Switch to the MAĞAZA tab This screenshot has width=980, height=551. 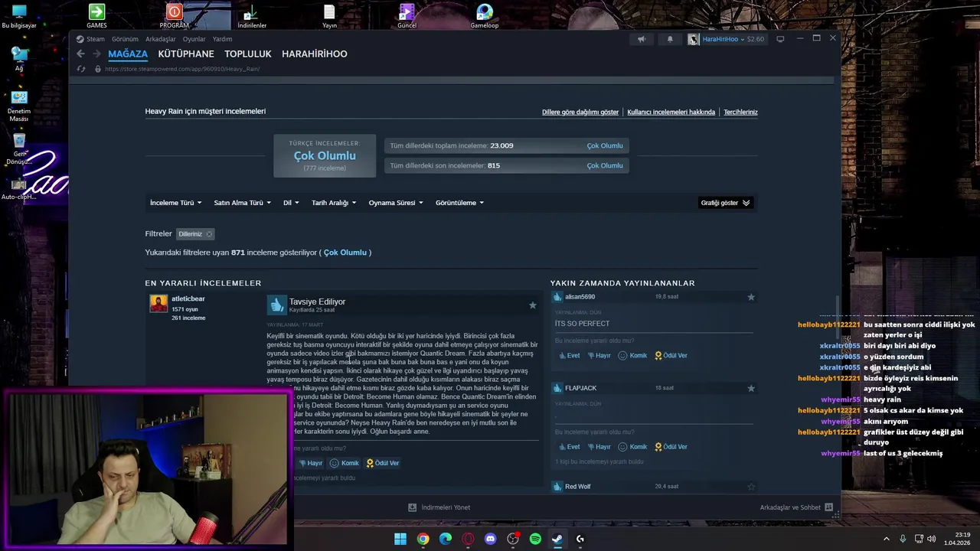(128, 54)
